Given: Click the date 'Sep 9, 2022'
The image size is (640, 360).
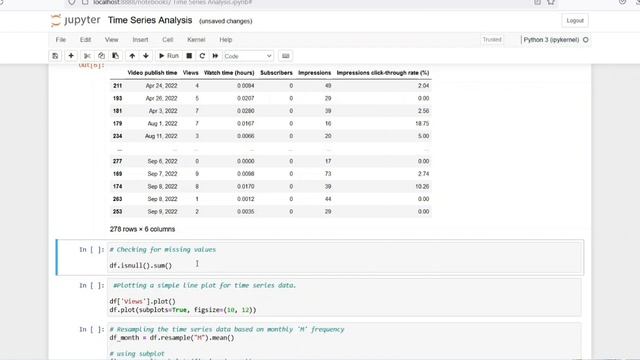Looking at the screenshot, I should point(162,211).
